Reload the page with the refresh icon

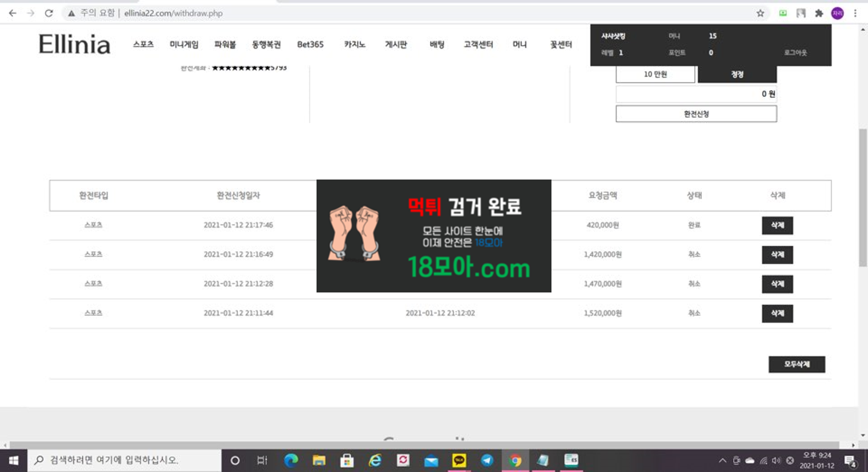tap(49, 13)
